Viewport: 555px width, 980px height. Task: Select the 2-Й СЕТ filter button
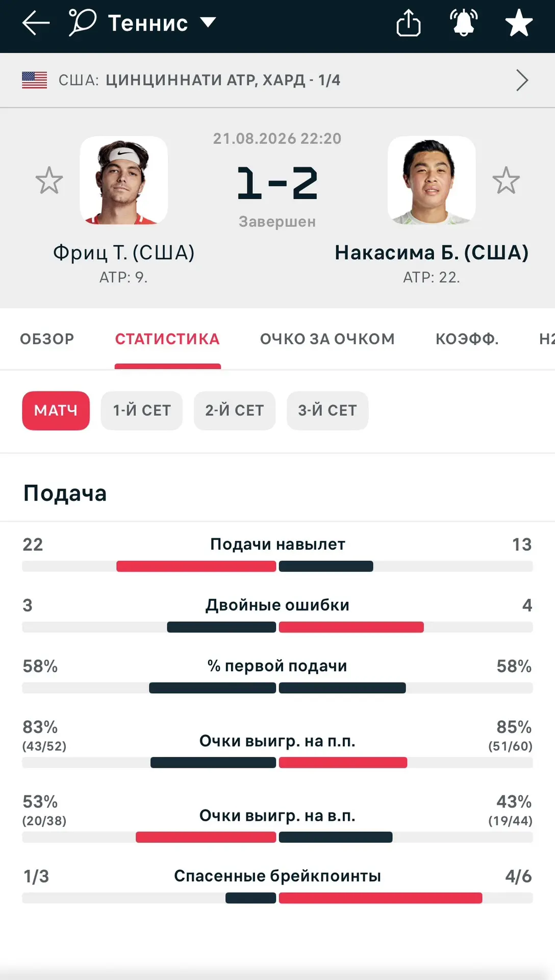click(x=235, y=410)
